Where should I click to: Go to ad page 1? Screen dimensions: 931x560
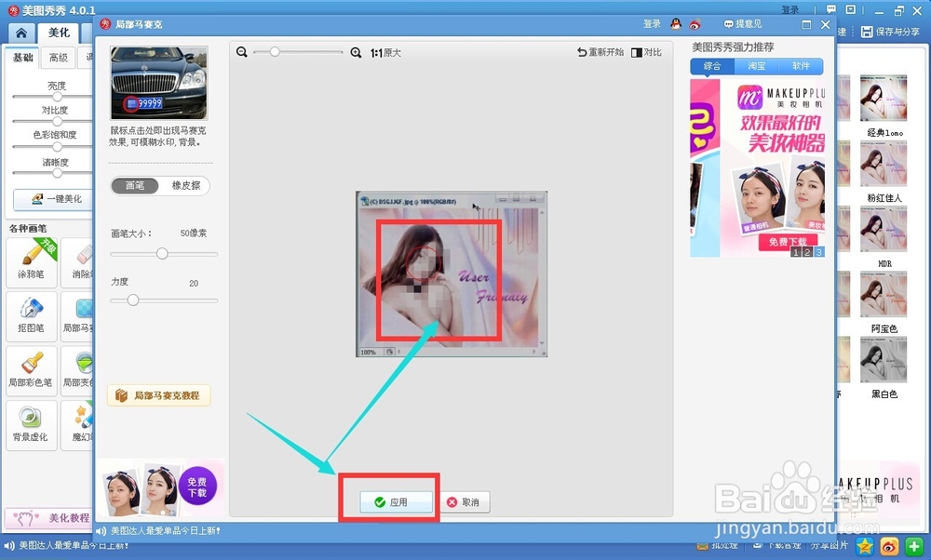[796, 253]
